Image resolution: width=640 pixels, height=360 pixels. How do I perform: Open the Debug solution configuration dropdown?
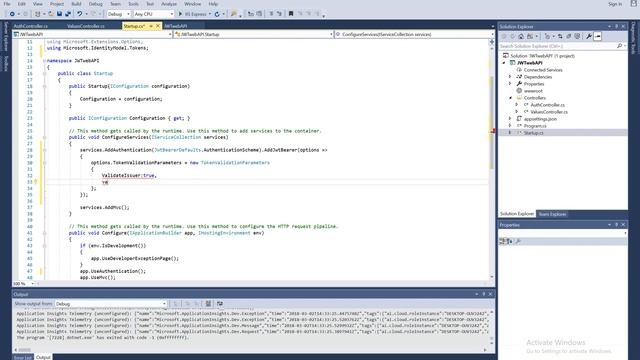[x=118, y=14]
